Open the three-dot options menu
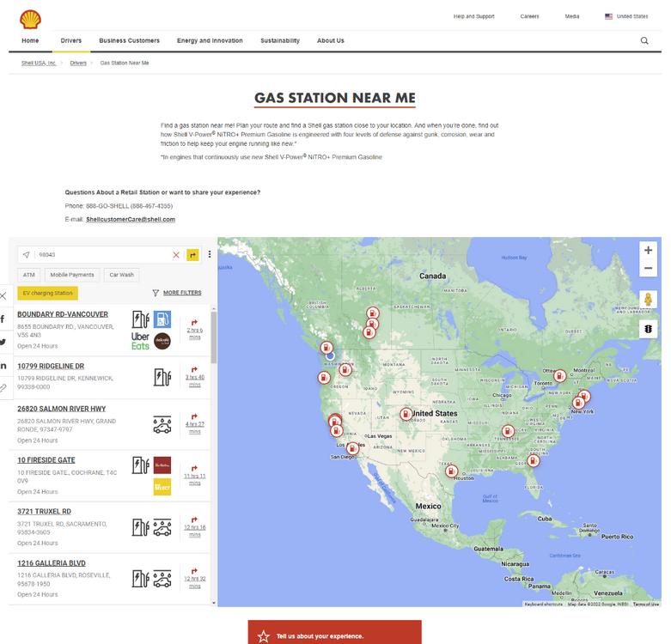This screenshot has height=644, width=671. pos(210,255)
